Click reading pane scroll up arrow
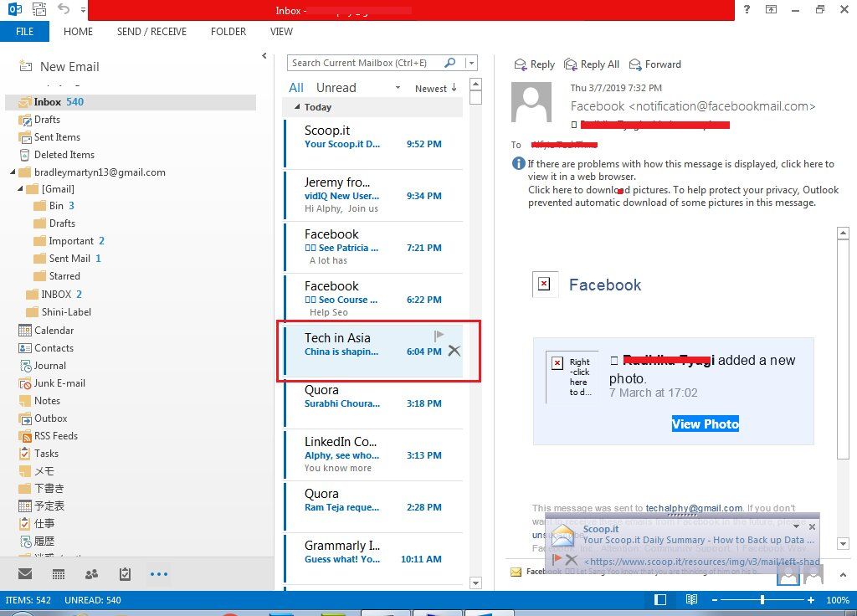857x616 pixels. click(843, 233)
